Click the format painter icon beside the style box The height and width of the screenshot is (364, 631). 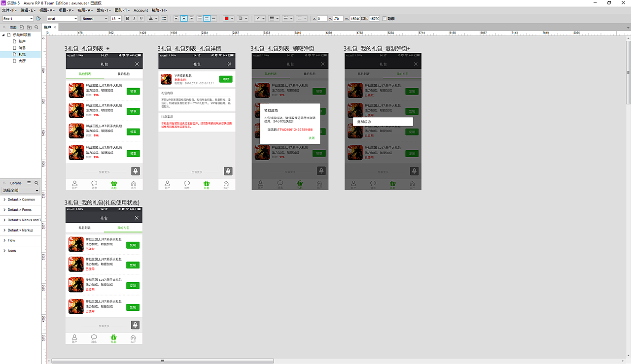click(x=38, y=19)
